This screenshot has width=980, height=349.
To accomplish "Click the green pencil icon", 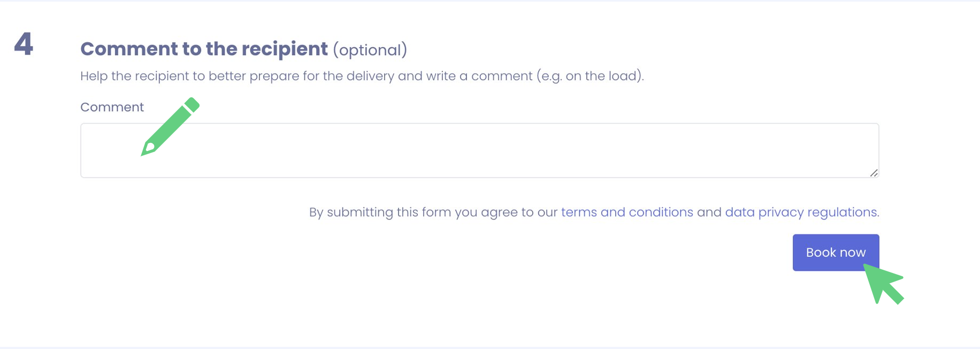I will point(170,127).
